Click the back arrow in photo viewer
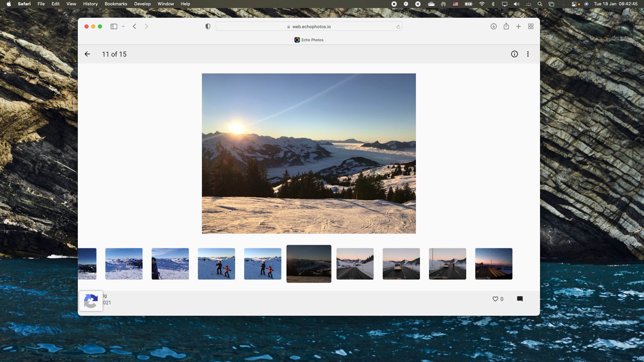The image size is (644, 362). pos(87,54)
